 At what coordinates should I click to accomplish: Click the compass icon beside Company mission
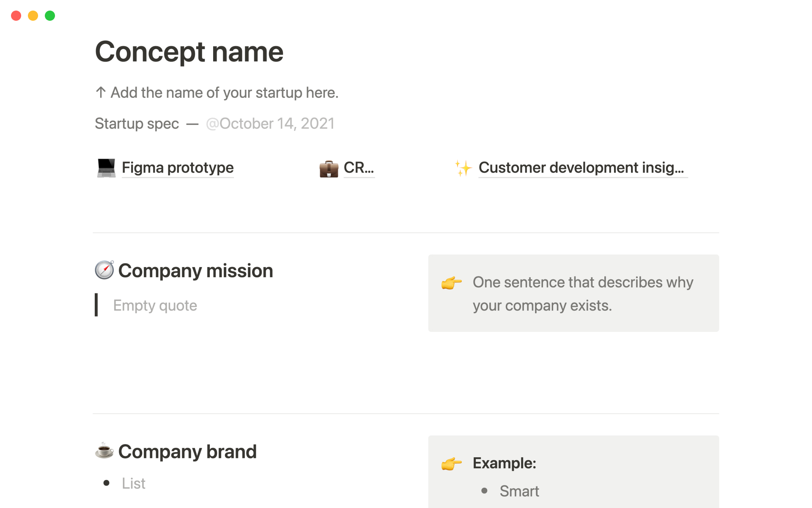(x=104, y=270)
